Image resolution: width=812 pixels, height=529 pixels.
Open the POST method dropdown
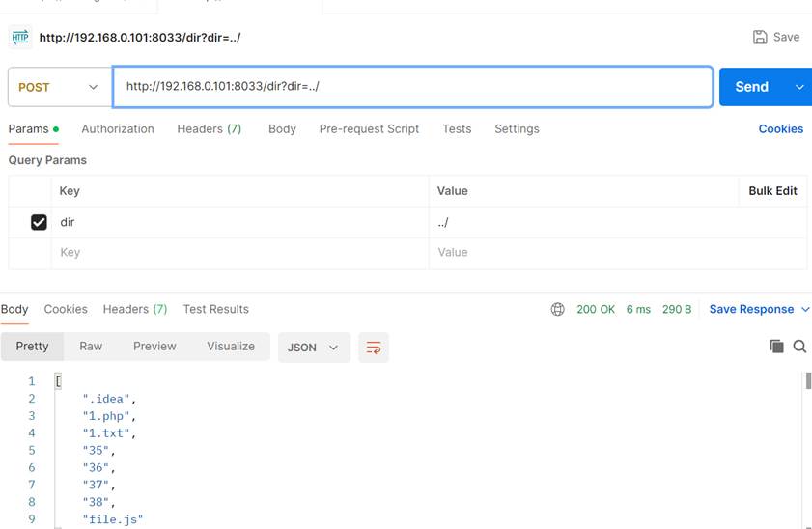60,87
